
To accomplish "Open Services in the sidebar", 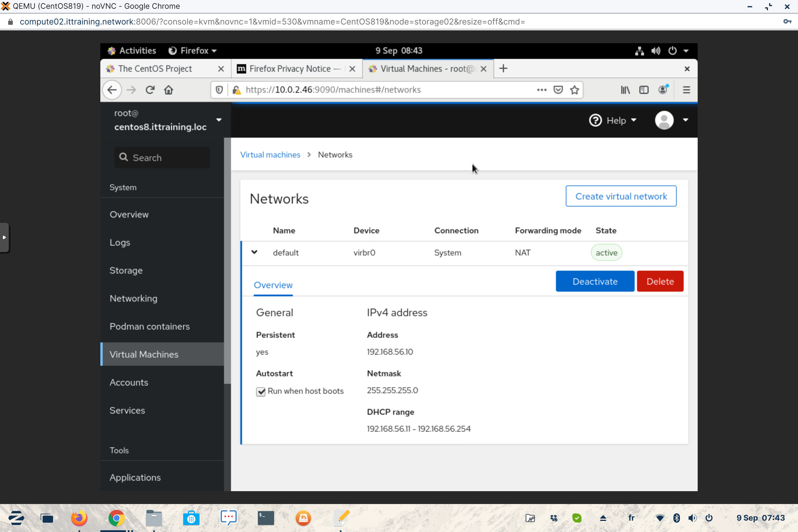I will 127,411.
